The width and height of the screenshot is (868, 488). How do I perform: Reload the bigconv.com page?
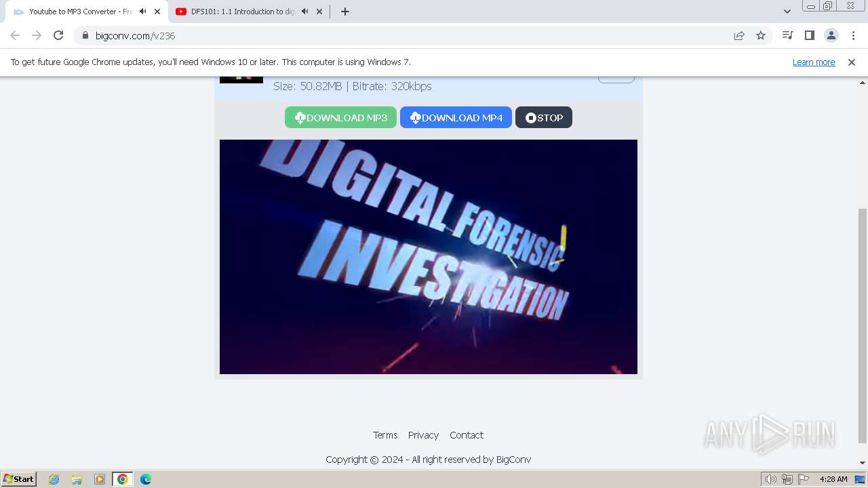click(x=58, y=35)
